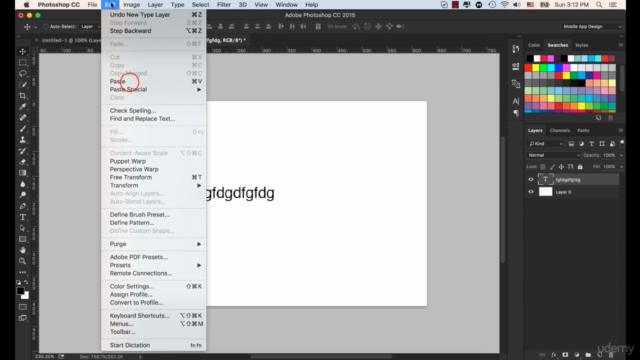
Task: Choose Define Brush Preset...
Action: pyautogui.click(x=153, y=215)
